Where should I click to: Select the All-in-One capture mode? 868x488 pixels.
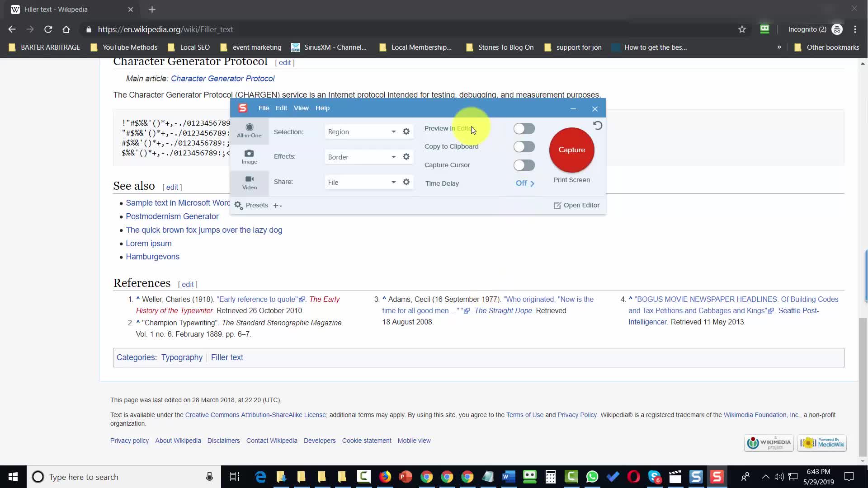[249, 131]
